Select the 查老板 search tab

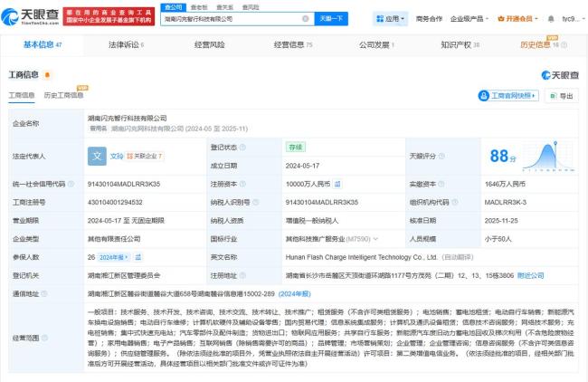pyautogui.click(x=199, y=7)
